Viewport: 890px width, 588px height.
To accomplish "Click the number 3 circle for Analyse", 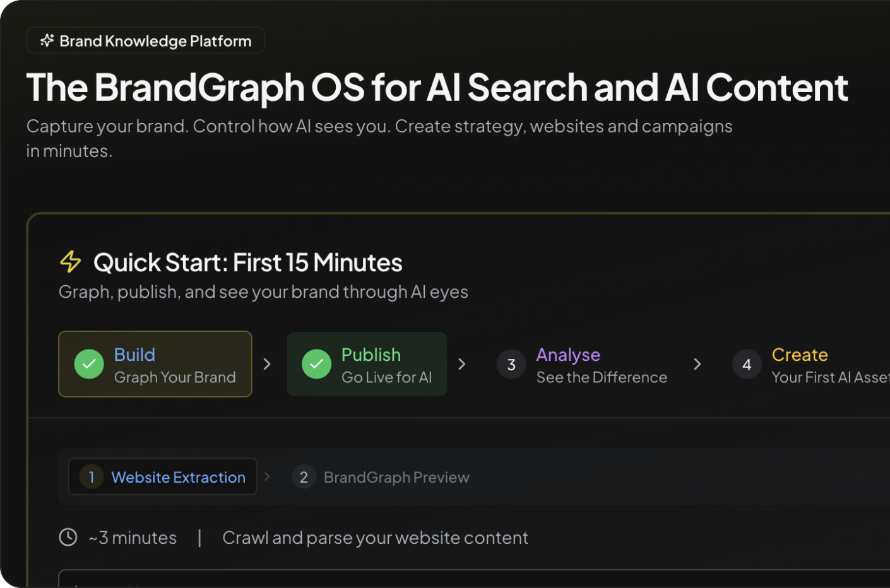I will [511, 364].
